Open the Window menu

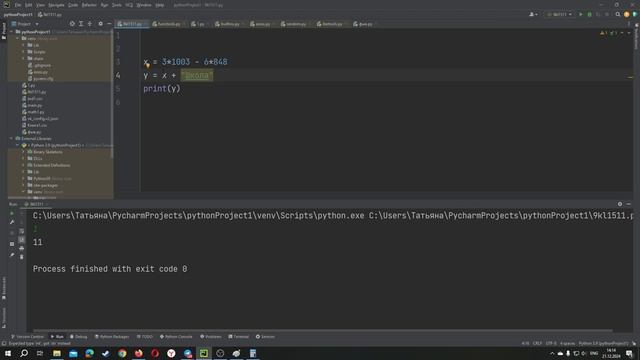144,5
